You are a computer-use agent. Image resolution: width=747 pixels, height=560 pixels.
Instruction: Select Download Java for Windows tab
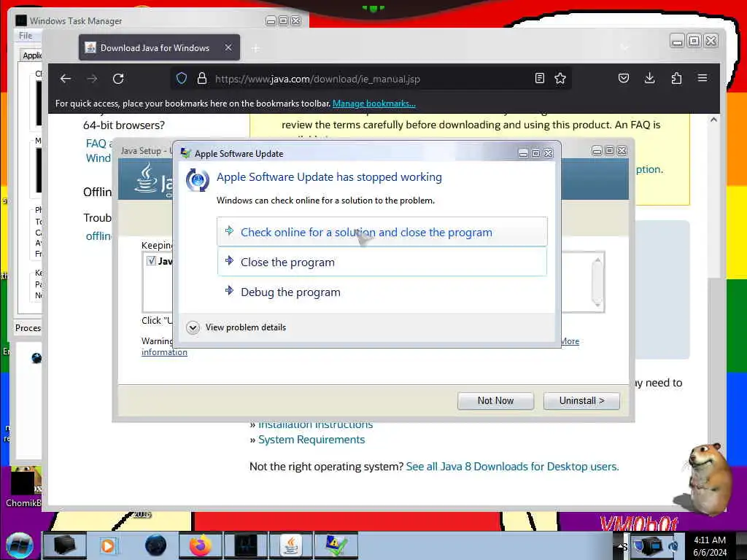pos(159,47)
